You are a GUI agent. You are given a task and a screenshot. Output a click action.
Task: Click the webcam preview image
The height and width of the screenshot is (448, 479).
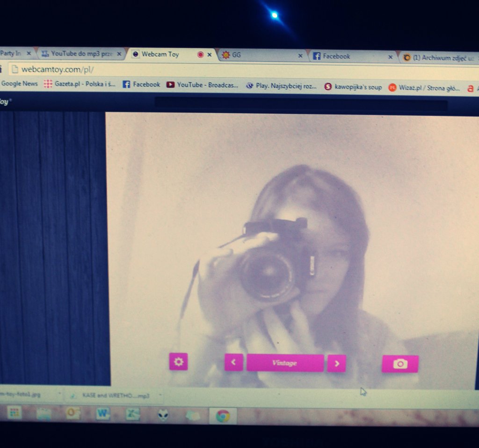point(292,251)
